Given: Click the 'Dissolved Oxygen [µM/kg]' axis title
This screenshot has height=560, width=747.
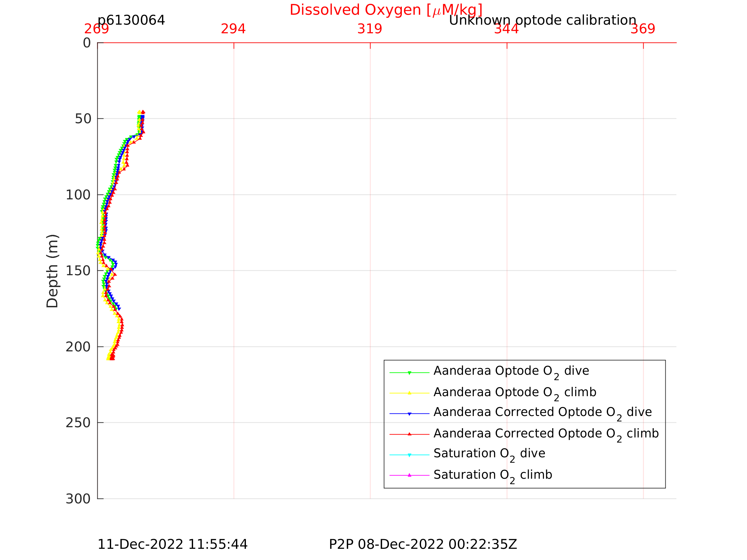Looking at the screenshot, I should point(386,10).
